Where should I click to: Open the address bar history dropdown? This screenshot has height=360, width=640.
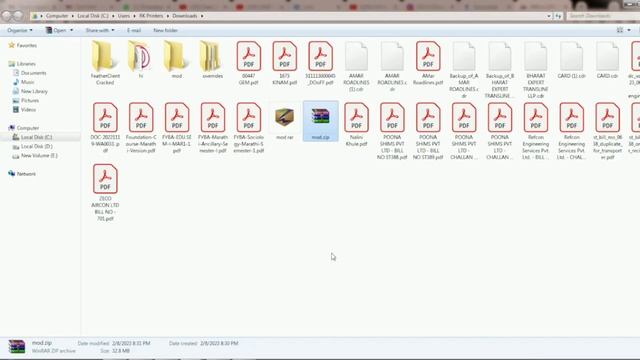pyautogui.click(x=549, y=16)
